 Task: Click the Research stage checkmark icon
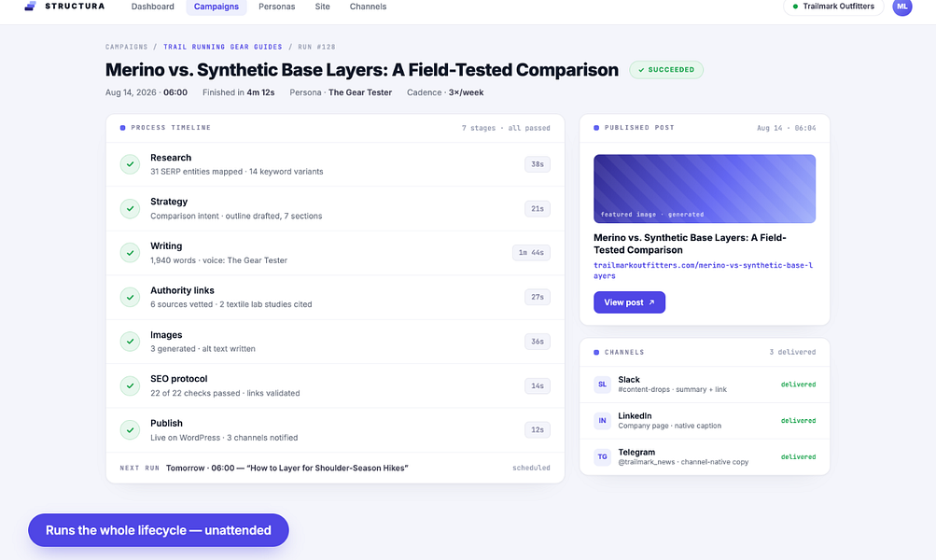click(x=130, y=164)
